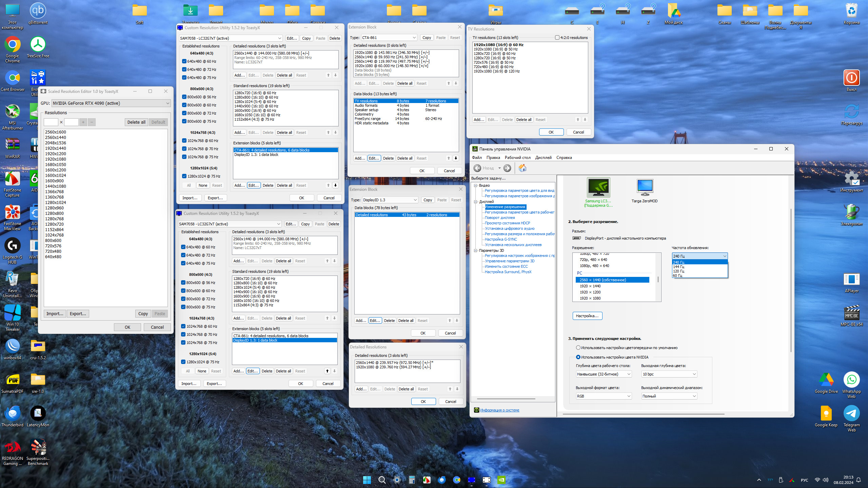Click the NVIDIA icon in the taskbar

[x=501, y=480]
